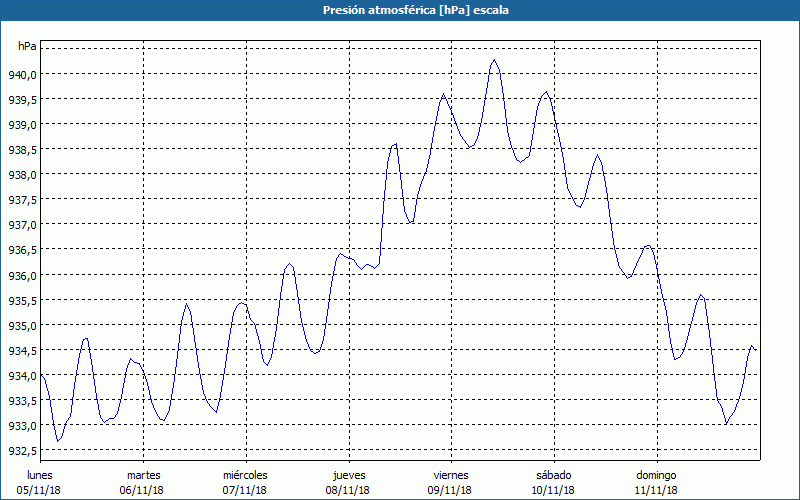Click the lowest pressure dip on lunes
This screenshot has height=500, width=800.
pos(58,441)
